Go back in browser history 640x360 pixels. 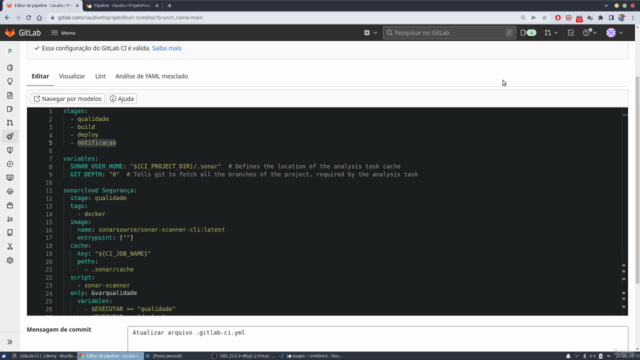pos(7,18)
